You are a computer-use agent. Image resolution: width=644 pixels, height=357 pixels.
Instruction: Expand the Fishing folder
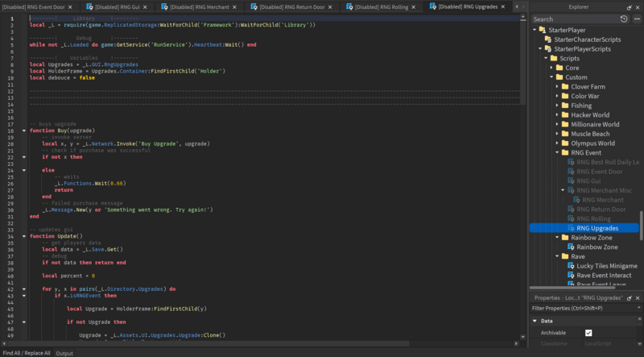coord(555,106)
